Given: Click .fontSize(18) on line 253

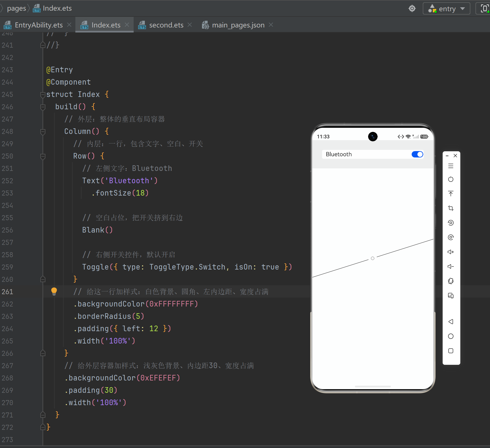Looking at the screenshot, I should pyautogui.click(x=120, y=193).
